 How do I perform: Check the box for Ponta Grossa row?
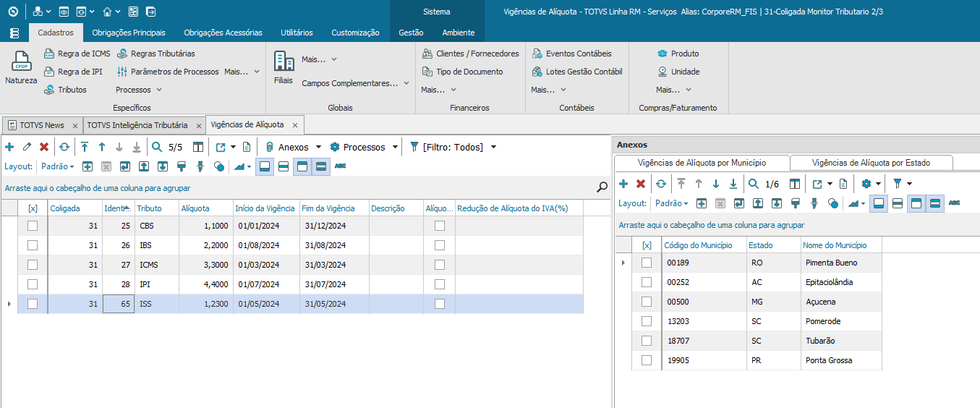647,360
